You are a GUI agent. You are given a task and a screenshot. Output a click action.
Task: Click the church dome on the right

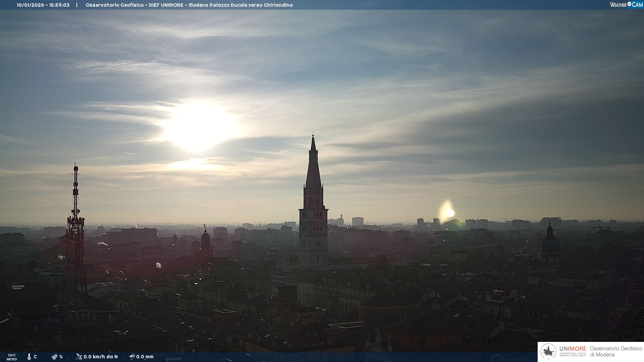(550, 242)
